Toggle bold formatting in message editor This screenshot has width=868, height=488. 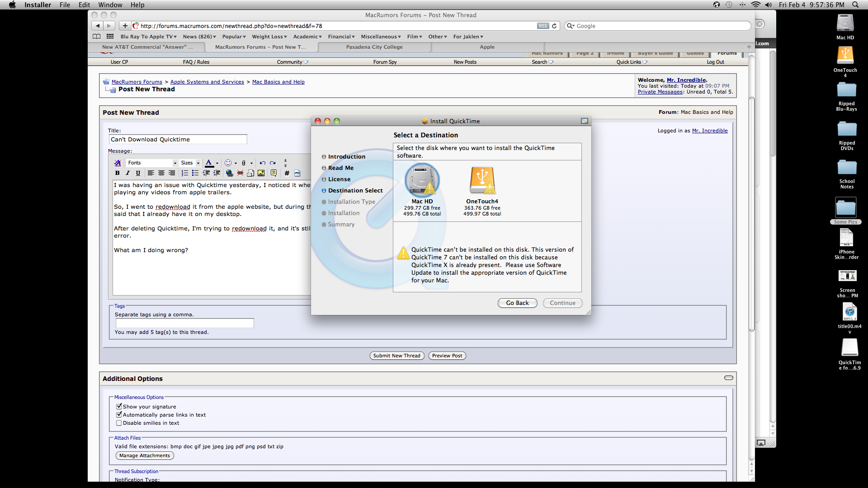pyautogui.click(x=118, y=173)
